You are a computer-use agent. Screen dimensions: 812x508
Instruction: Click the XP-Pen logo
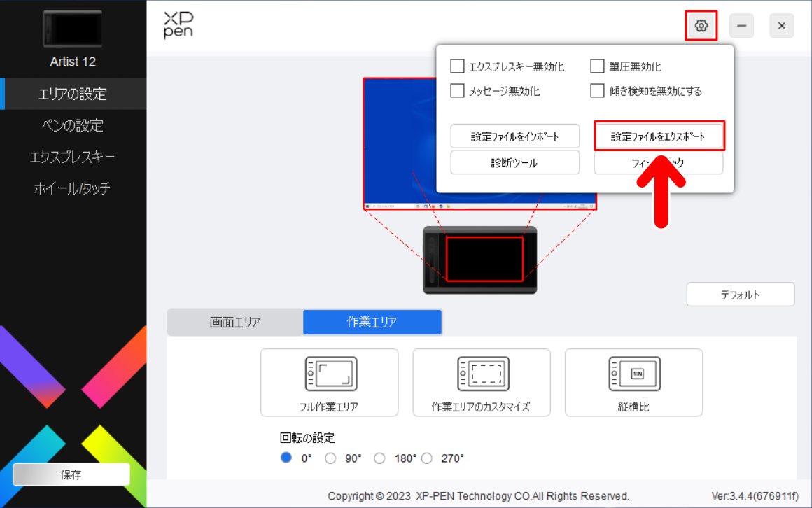point(177,25)
